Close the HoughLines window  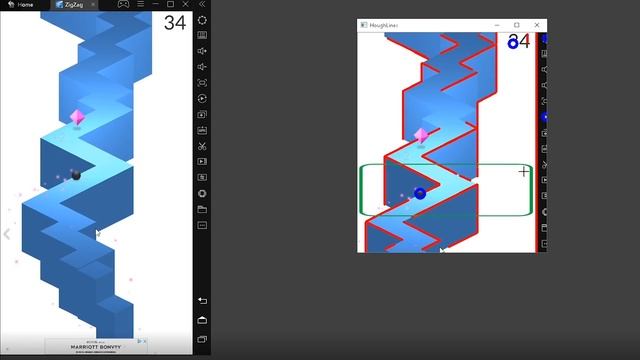click(537, 25)
